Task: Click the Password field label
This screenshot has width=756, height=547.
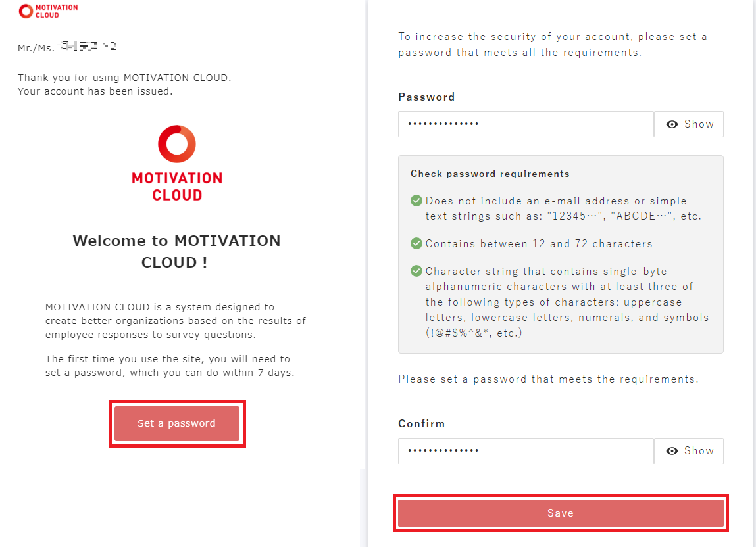Action: 426,97
